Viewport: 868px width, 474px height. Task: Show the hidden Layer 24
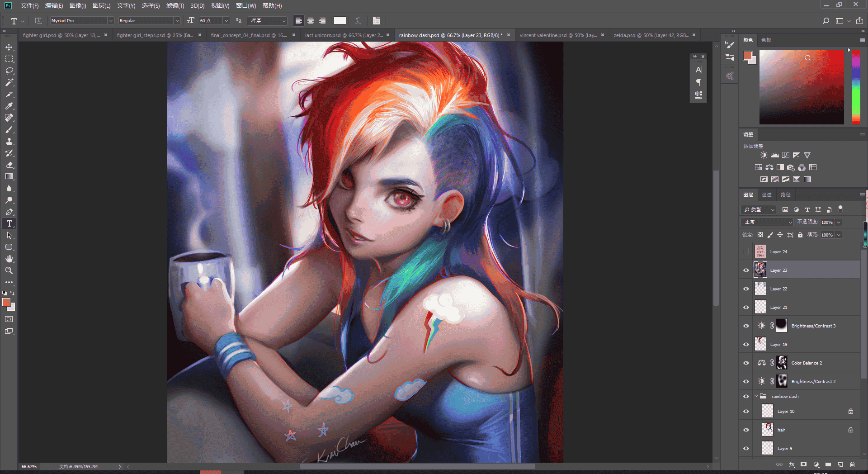tap(746, 251)
